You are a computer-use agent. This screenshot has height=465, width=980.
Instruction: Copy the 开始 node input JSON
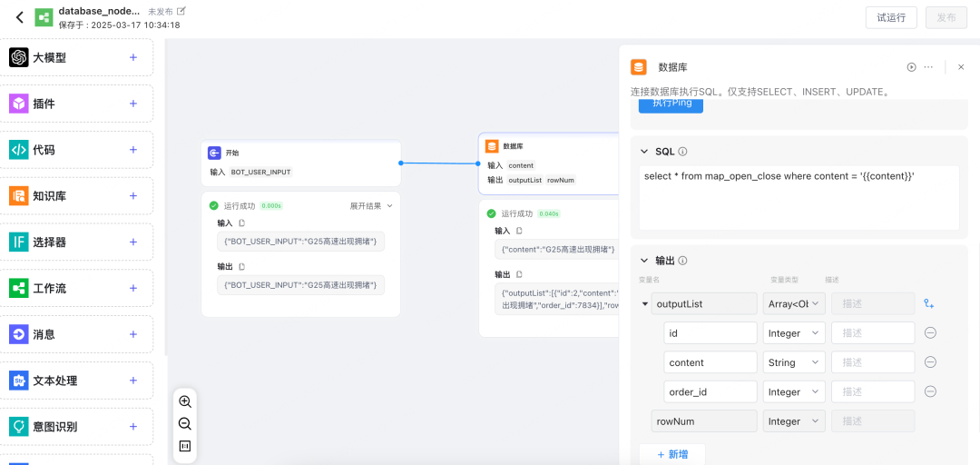[x=242, y=223]
